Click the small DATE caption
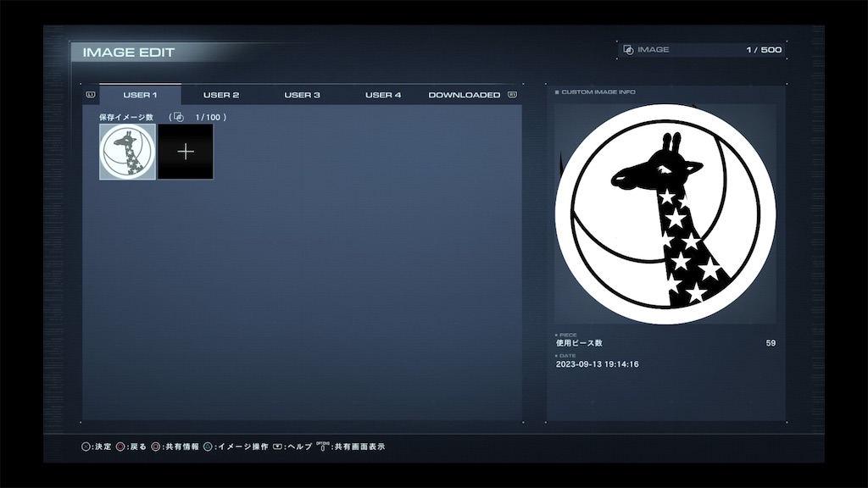 [x=567, y=356]
